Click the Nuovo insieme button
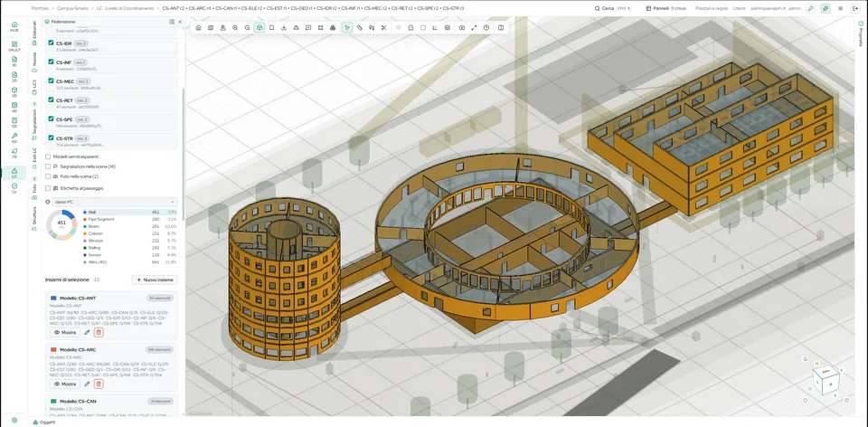The height and width of the screenshot is (427, 868). point(155,280)
